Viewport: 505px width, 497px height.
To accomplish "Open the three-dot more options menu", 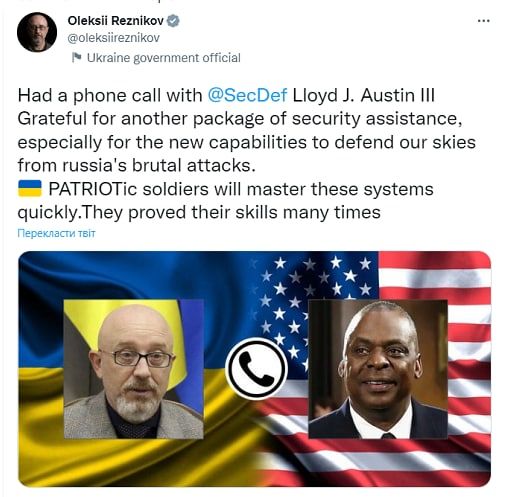I will (x=483, y=21).
